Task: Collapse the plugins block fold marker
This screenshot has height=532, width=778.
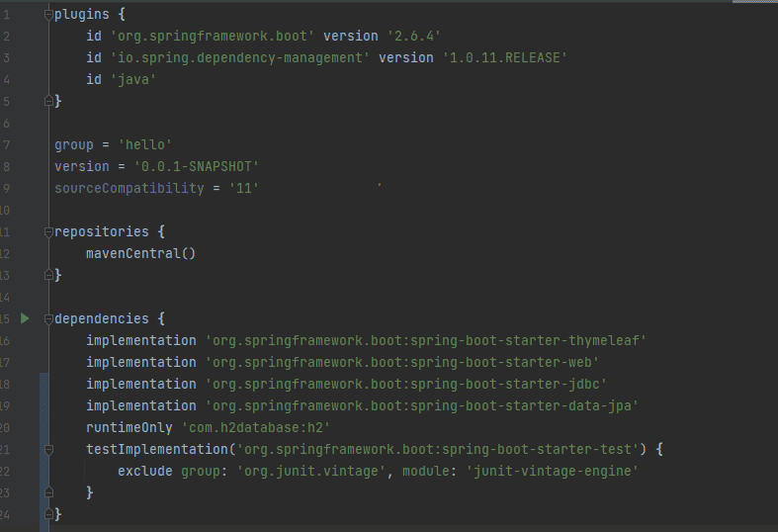Action: 47,15
